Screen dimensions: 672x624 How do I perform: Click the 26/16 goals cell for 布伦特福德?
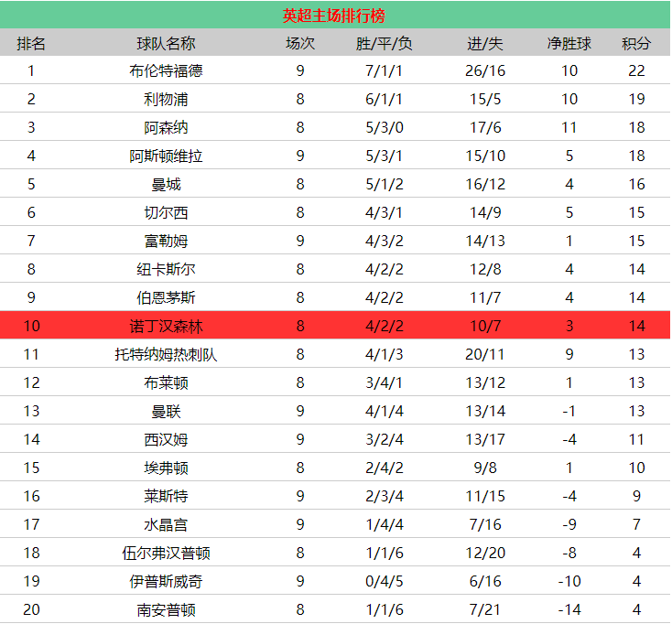pos(484,70)
